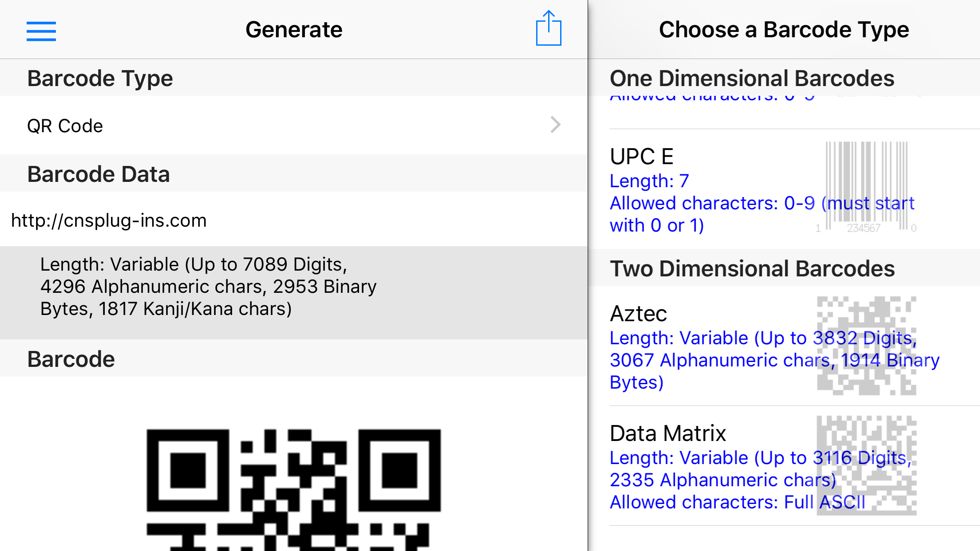Expand the QR Code chevron arrow
Image resolution: width=980 pixels, height=551 pixels.
tap(555, 125)
